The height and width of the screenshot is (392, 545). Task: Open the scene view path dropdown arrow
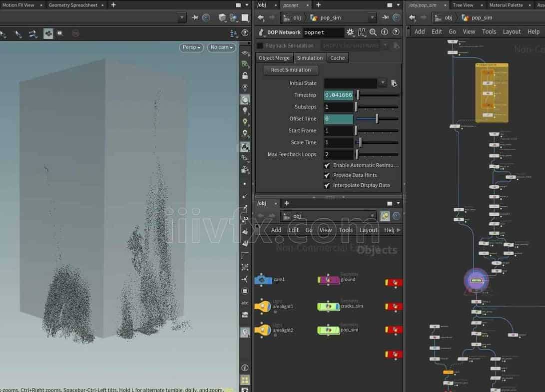click(181, 17)
